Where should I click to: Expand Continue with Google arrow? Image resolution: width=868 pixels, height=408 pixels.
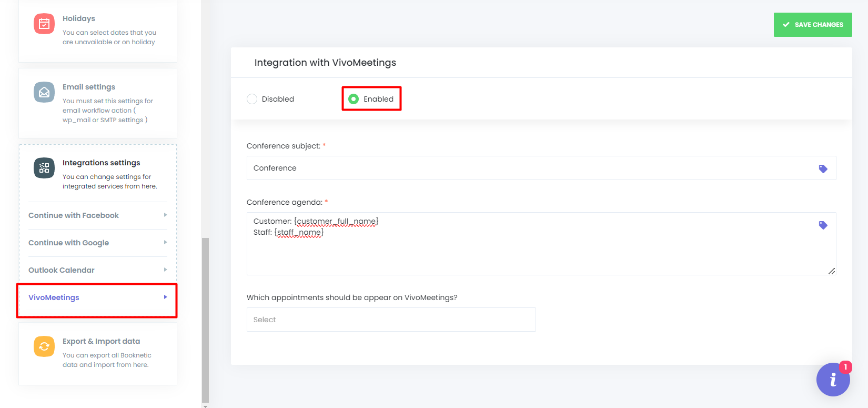click(165, 243)
